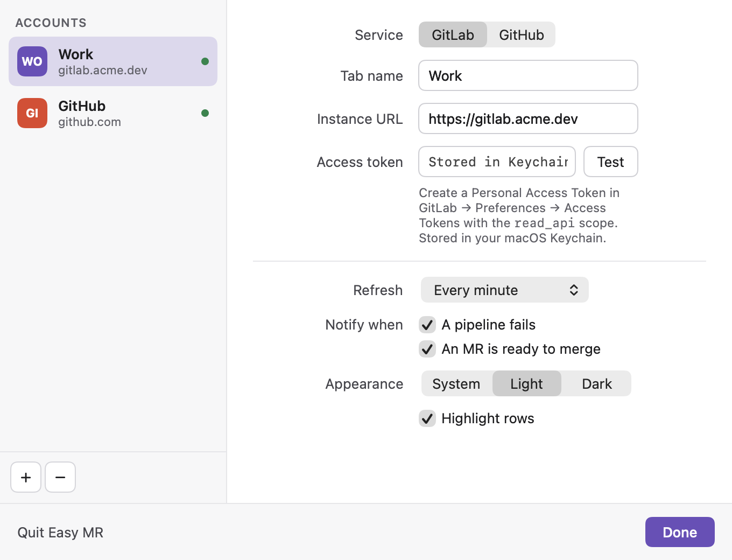The height and width of the screenshot is (560, 732).
Task: Switch the service to GitHub
Action: pos(522,35)
